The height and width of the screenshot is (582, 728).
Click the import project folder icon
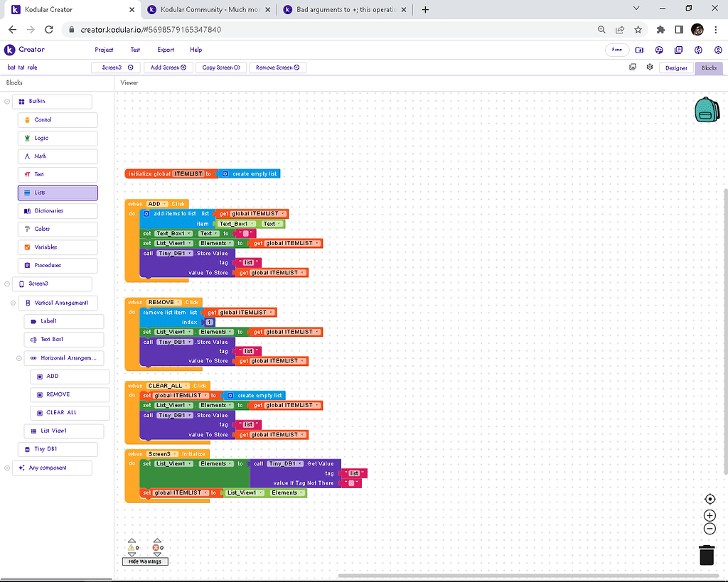click(639, 50)
